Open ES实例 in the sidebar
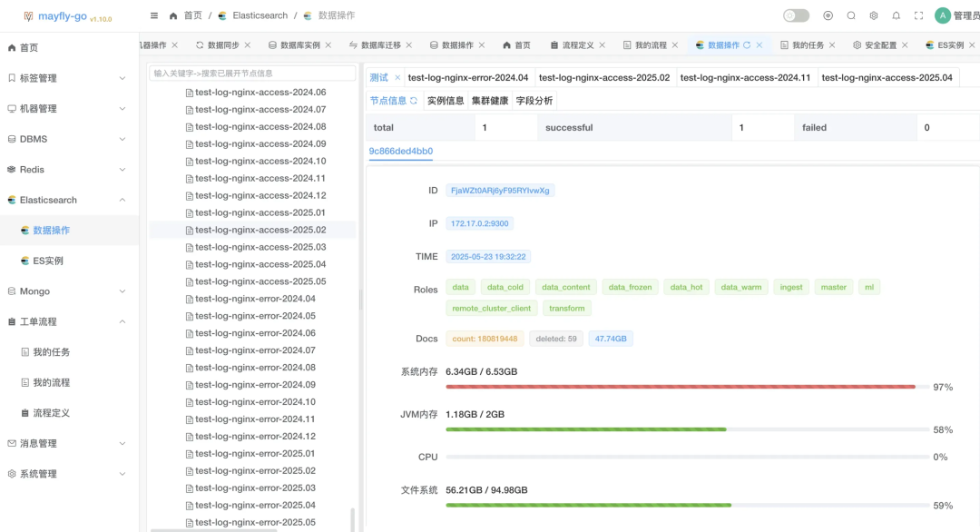This screenshot has width=980, height=532. pyautogui.click(x=69, y=261)
